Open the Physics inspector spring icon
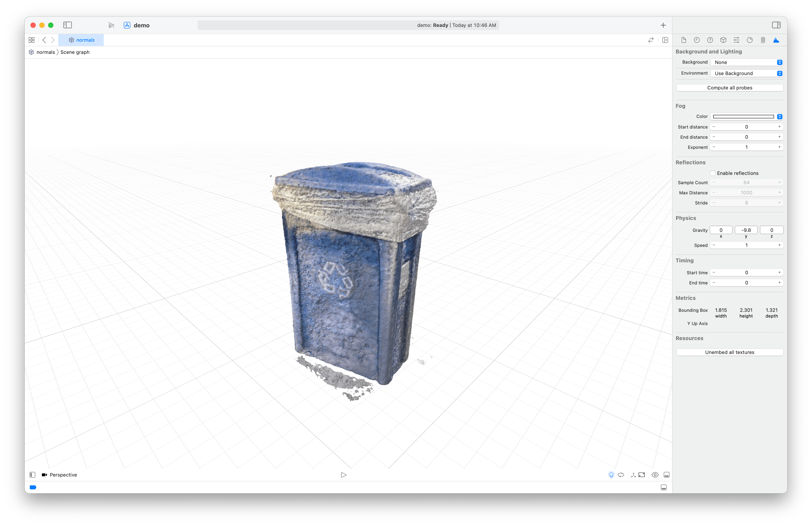 pos(763,40)
